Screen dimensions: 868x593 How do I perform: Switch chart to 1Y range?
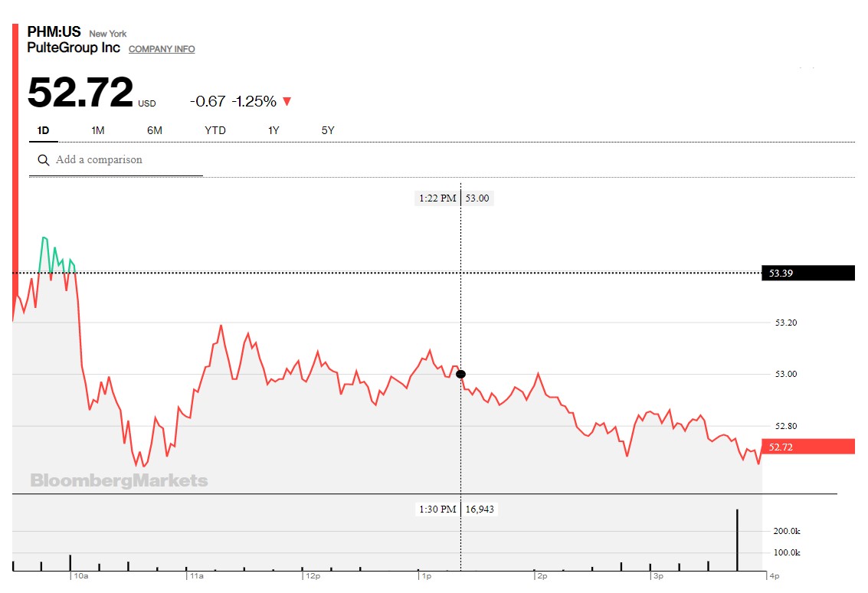(x=274, y=130)
